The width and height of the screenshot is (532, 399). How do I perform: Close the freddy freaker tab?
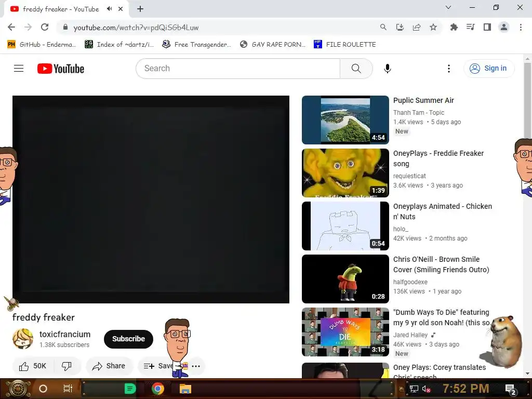121,9
